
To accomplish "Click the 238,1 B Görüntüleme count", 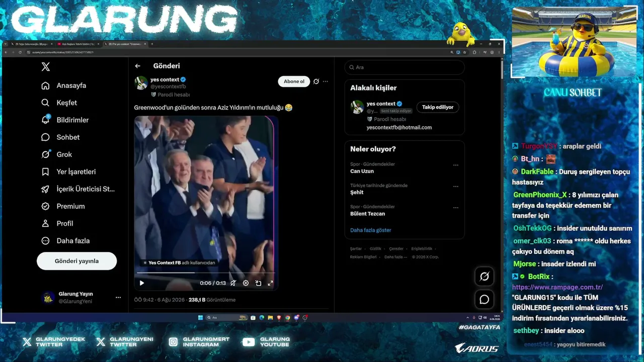I will coord(212,300).
